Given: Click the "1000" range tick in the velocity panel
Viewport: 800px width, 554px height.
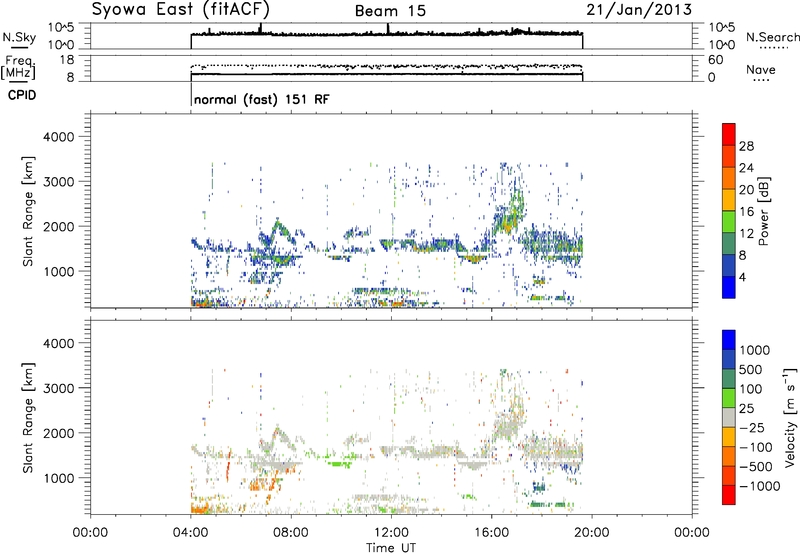Looking at the screenshot, I should [59, 478].
